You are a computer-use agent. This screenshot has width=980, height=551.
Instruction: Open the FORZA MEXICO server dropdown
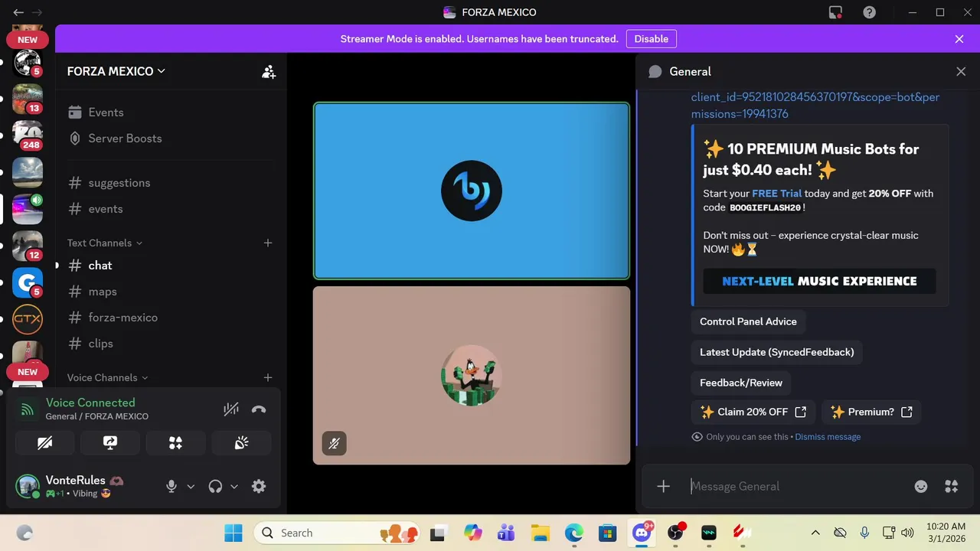116,71
